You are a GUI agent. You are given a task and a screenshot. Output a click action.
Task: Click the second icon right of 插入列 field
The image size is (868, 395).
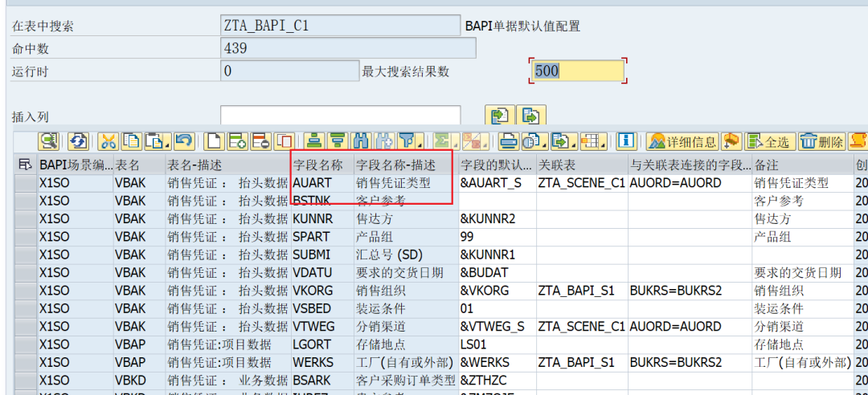pos(531,116)
